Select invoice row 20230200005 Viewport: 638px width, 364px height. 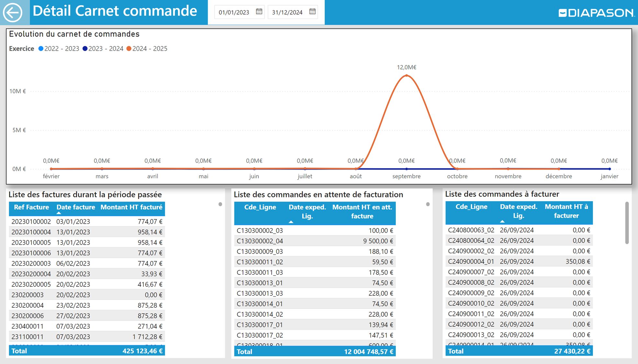87,284
